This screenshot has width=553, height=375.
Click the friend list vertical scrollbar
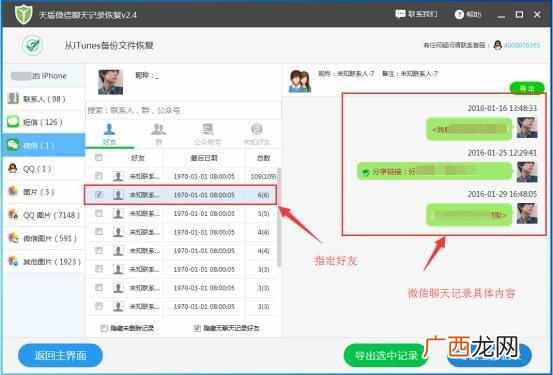pos(279,217)
